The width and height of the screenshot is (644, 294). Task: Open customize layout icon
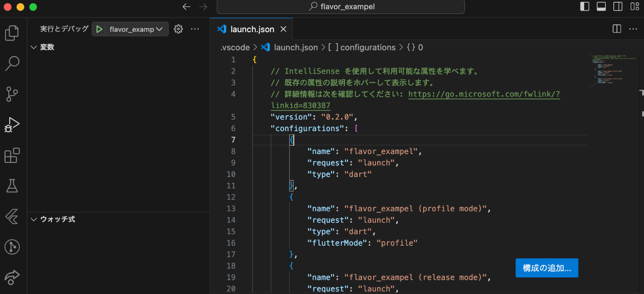tap(634, 6)
